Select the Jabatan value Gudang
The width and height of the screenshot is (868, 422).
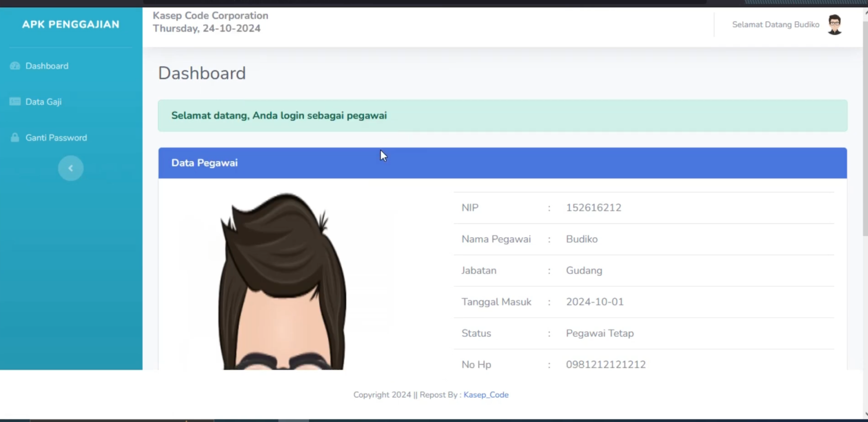584,271
